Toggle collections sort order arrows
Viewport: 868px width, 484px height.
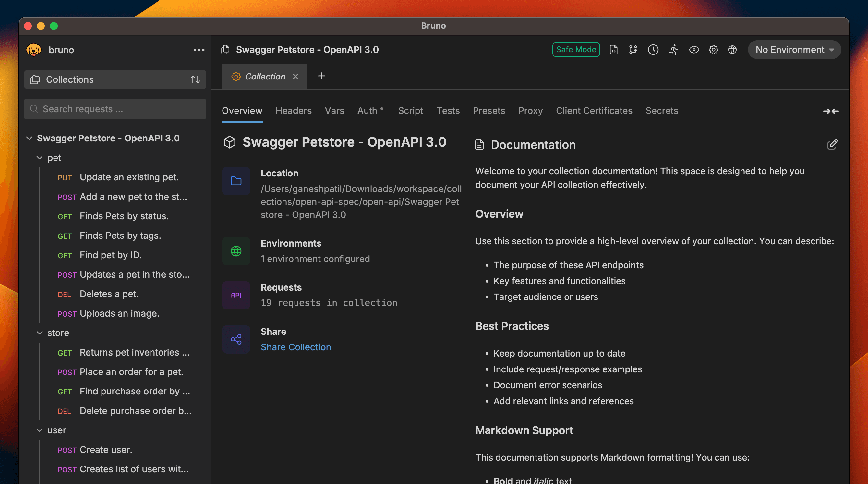pyautogui.click(x=196, y=79)
